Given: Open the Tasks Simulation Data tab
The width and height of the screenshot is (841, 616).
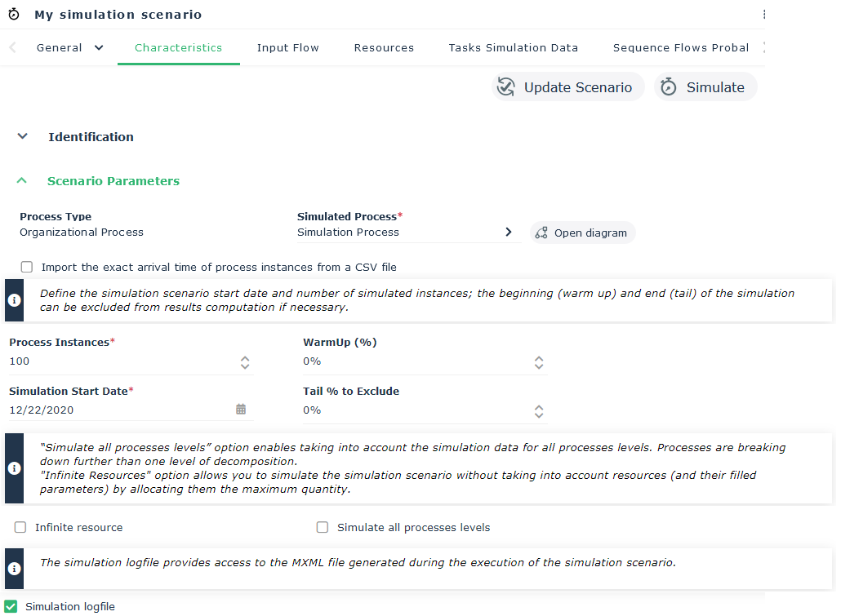Looking at the screenshot, I should click(x=513, y=47).
